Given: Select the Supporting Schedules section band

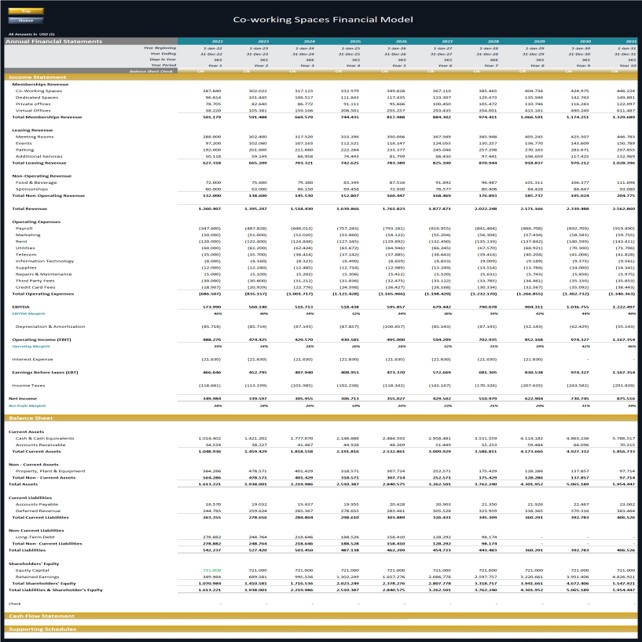Looking at the screenshot, I should [321, 629].
